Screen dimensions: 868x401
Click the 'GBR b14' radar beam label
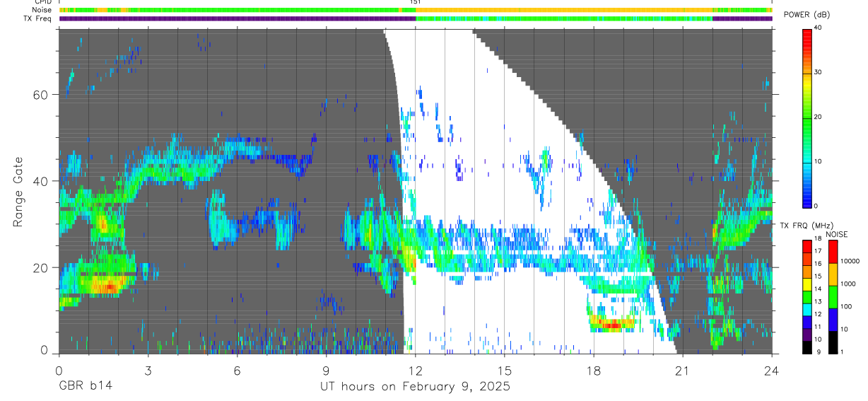[85, 387]
